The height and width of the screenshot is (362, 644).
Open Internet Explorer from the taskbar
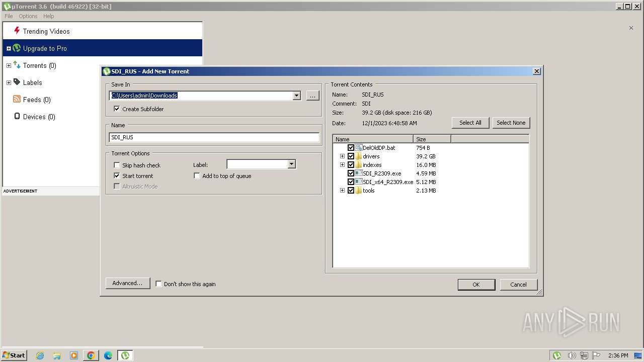coord(40,355)
